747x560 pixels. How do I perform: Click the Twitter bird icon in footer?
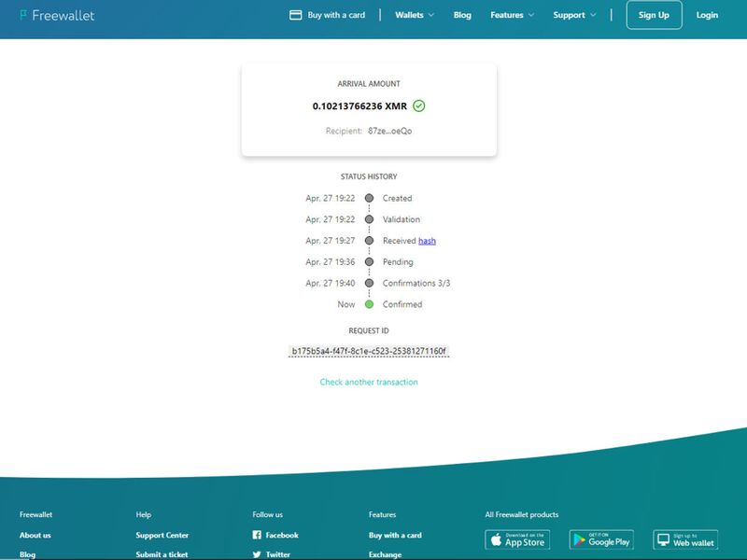tap(257, 554)
